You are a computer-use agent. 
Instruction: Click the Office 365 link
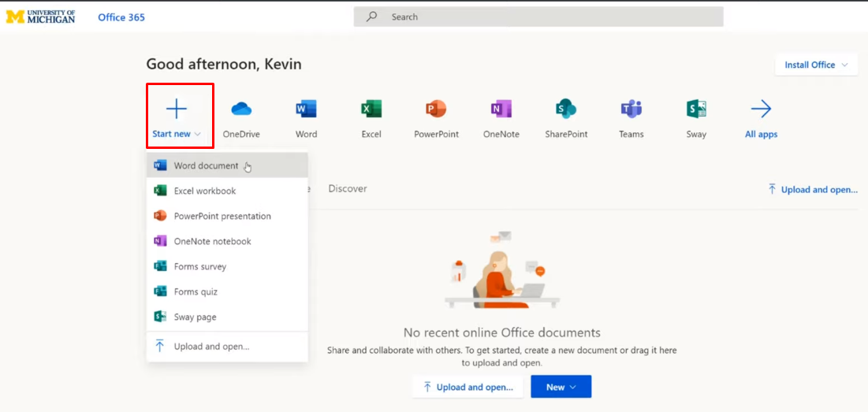(x=121, y=17)
